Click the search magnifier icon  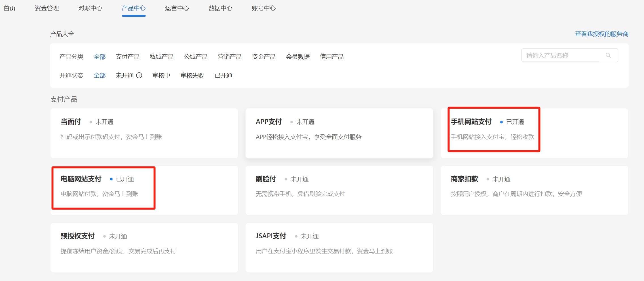[608, 55]
